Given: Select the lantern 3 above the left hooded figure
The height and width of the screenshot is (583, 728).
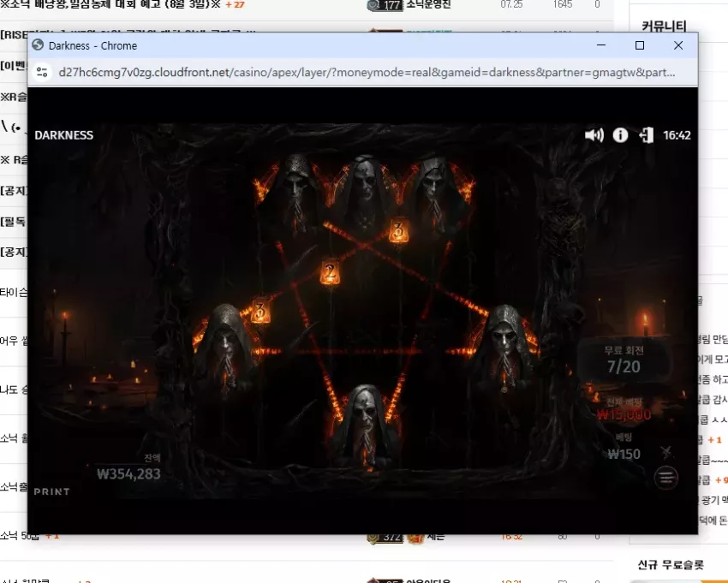Looking at the screenshot, I should coord(260,310).
